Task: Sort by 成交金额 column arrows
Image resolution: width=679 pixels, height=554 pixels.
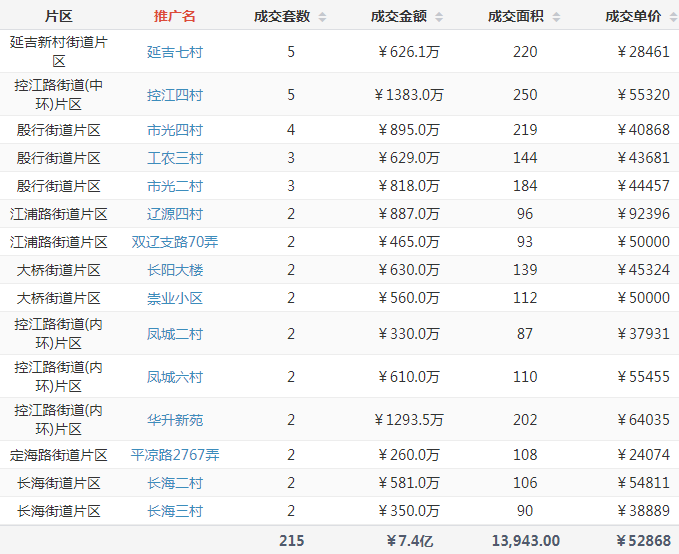Action: [x=439, y=17]
